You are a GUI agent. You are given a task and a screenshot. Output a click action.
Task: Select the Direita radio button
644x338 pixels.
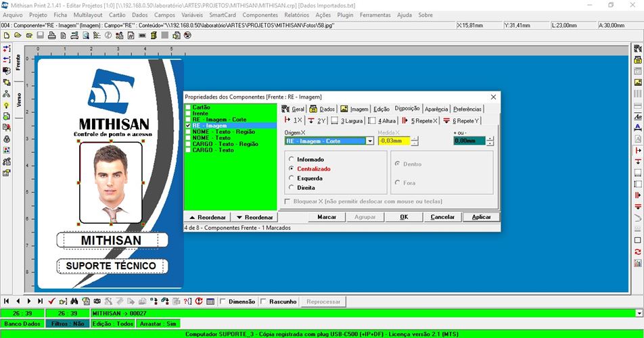pyautogui.click(x=291, y=187)
